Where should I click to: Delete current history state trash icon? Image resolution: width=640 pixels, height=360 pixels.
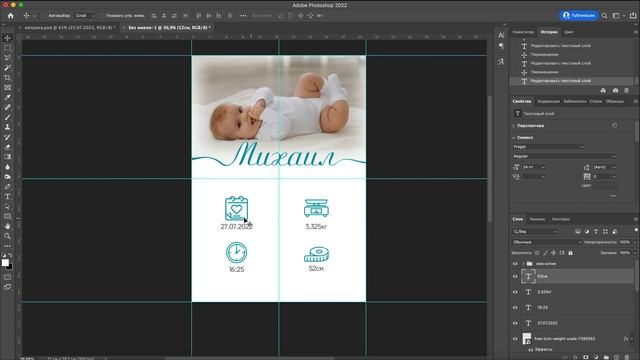[x=627, y=90]
